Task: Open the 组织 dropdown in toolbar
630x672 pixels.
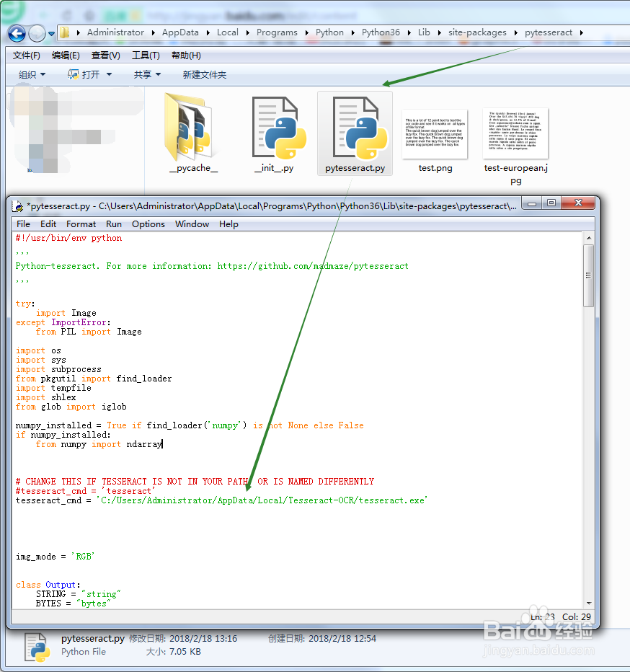Action: 32,74
